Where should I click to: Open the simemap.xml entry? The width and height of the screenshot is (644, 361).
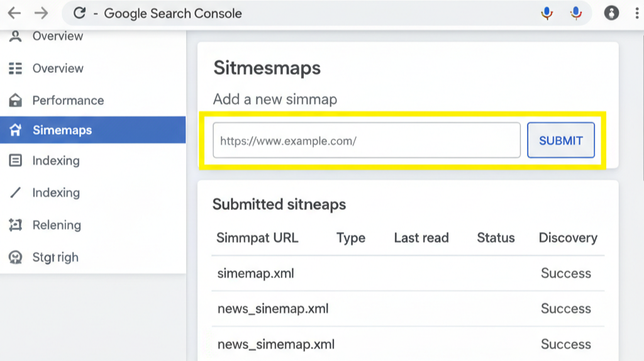coord(255,274)
